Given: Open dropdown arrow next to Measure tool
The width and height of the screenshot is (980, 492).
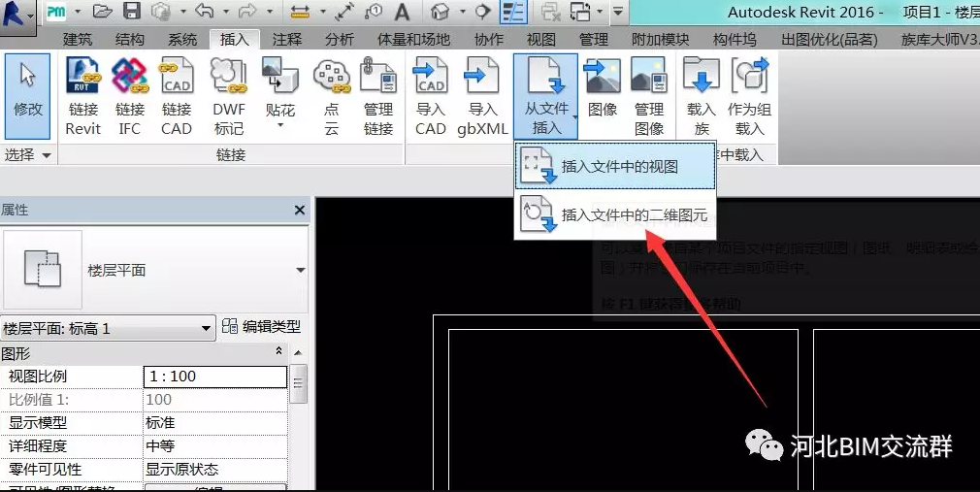Looking at the screenshot, I should (322, 12).
